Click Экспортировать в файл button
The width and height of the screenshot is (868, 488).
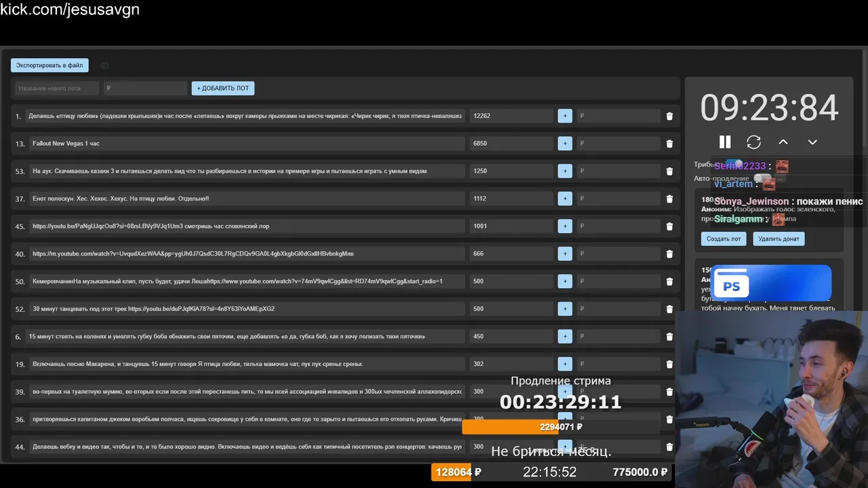[50, 66]
